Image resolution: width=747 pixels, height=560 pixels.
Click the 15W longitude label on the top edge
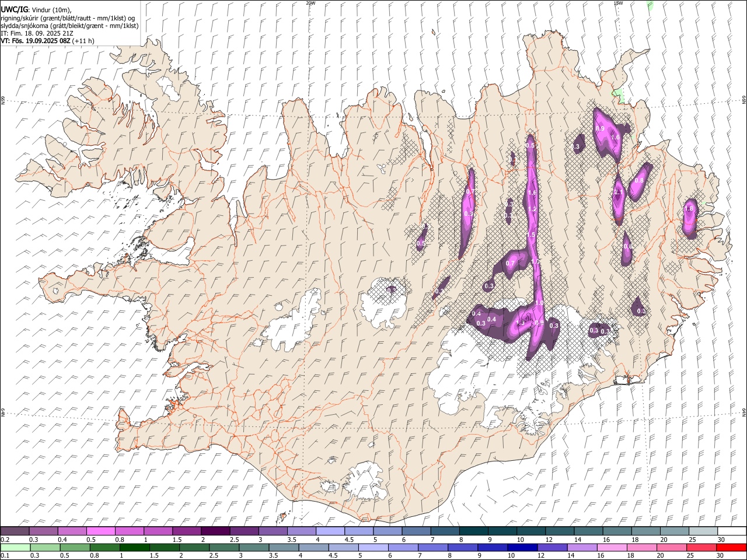point(618,3)
